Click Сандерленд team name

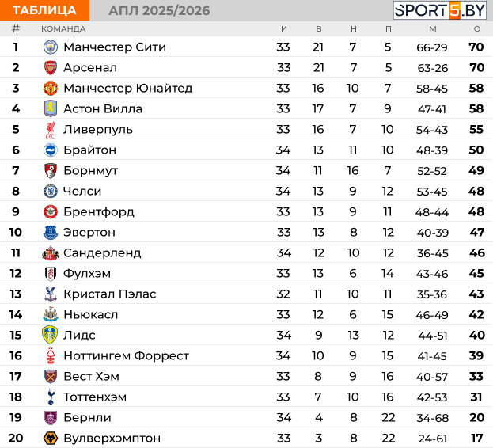click(102, 252)
